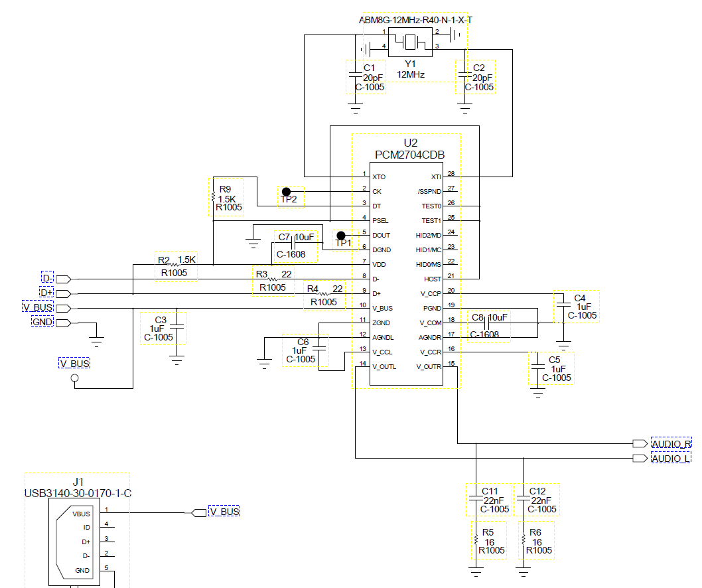This screenshot has height=588, width=702.
Task: Click the AUDIO_R net label
Action: (x=671, y=444)
